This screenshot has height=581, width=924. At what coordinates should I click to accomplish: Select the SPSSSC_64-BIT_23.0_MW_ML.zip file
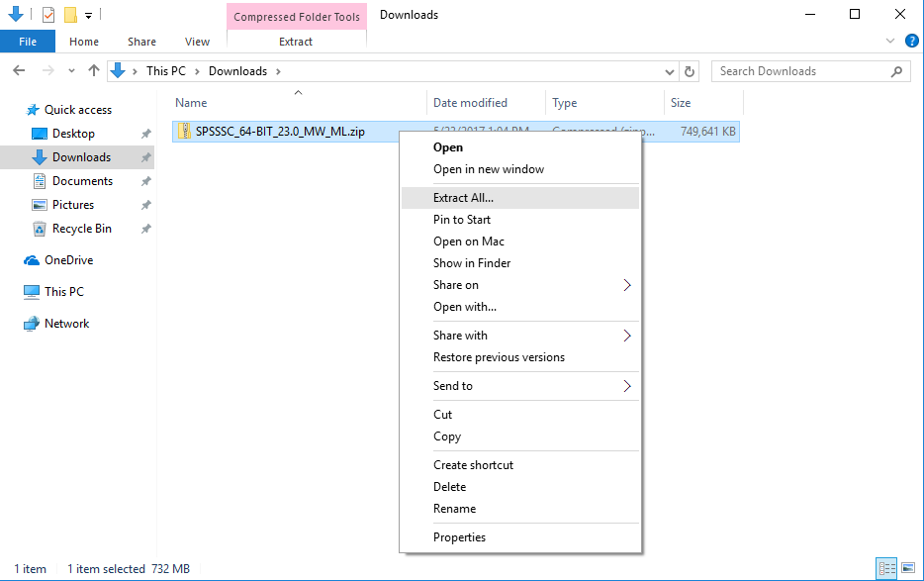click(x=281, y=132)
